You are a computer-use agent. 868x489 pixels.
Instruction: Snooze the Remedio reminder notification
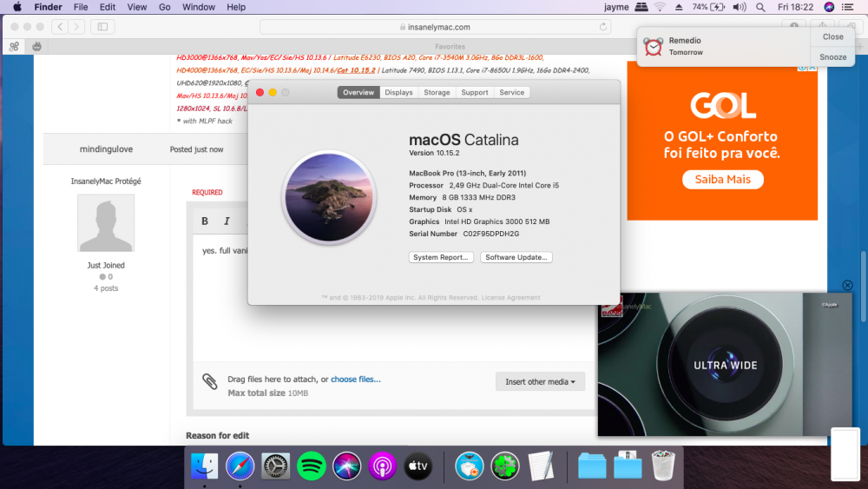[832, 57]
